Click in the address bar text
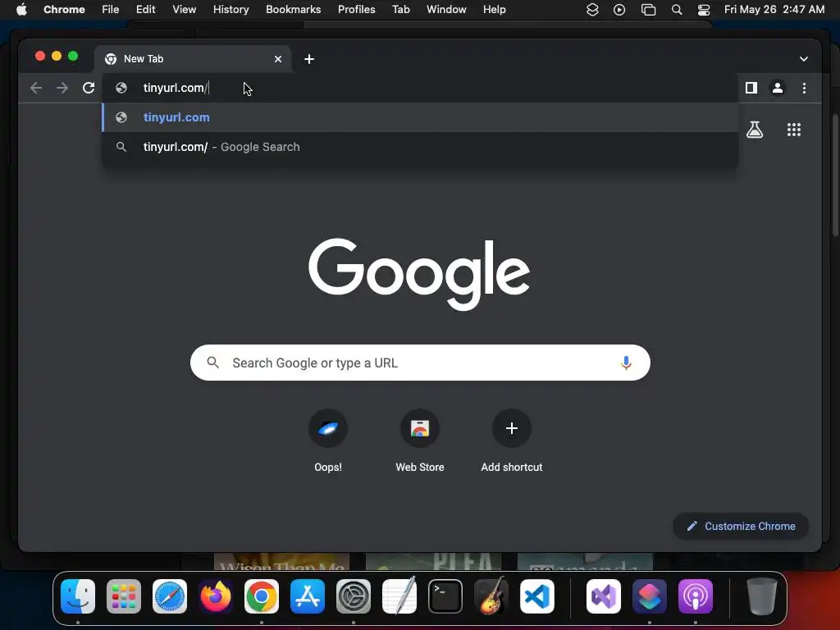 [176, 88]
